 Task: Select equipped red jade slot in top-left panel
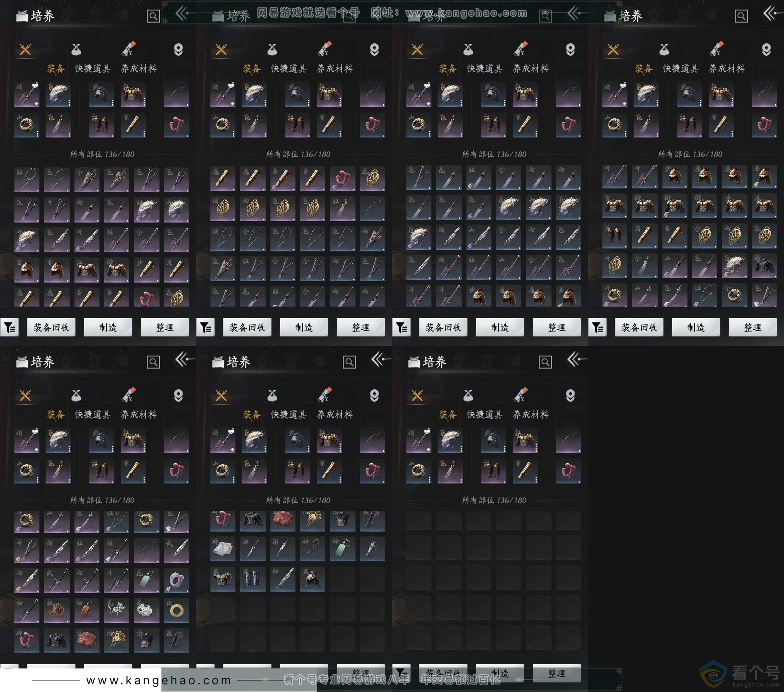[176, 125]
